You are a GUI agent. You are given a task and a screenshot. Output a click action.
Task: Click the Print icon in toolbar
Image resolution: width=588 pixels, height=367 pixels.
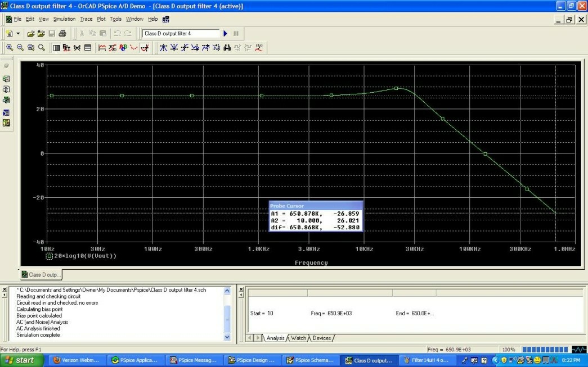tap(62, 33)
